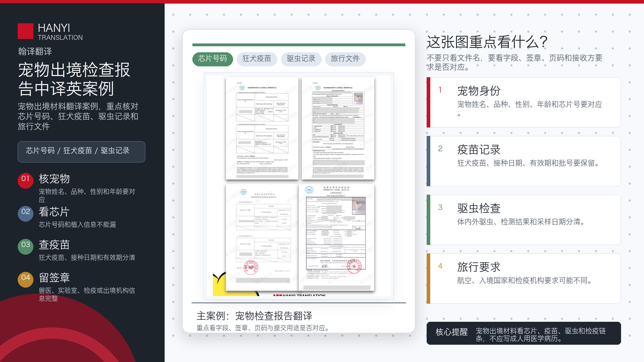The image size is (644, 362).
Task: Click the number 4 on 旅行要求 card
Action: point(440,266)
